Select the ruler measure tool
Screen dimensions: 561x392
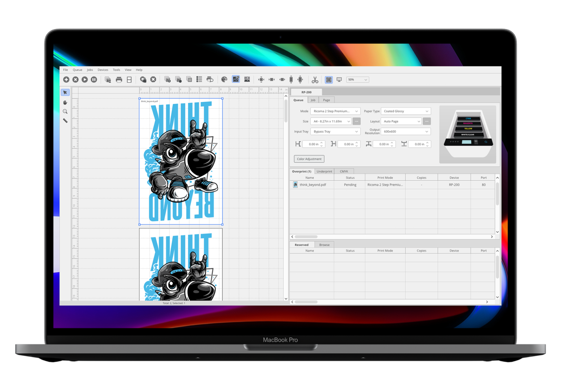[x=65, y=121]
